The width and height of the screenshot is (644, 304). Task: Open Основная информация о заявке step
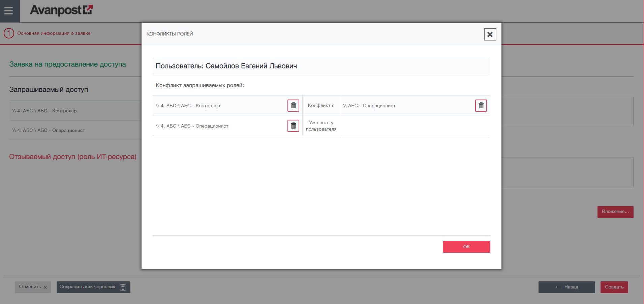tap(54, 33)
